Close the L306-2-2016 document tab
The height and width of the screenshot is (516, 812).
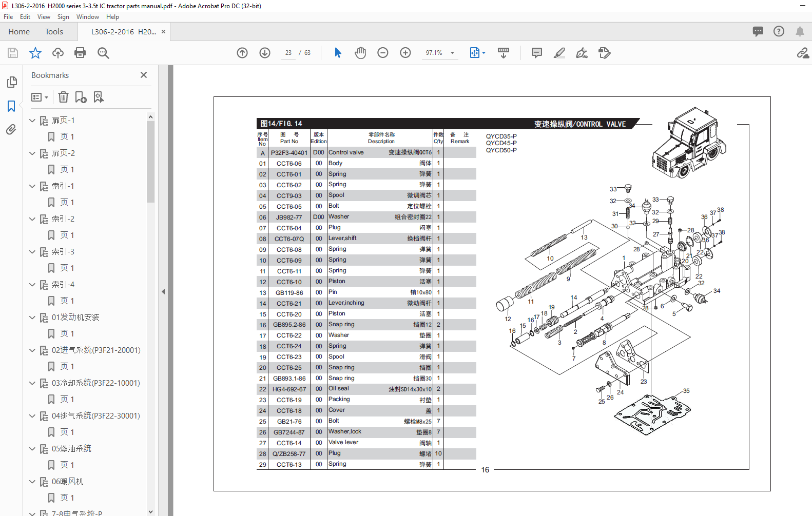tap(163, 32)
